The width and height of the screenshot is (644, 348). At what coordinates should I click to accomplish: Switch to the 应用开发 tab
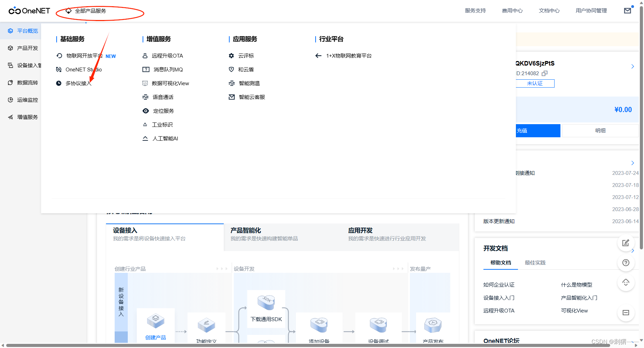pos(400,237)
